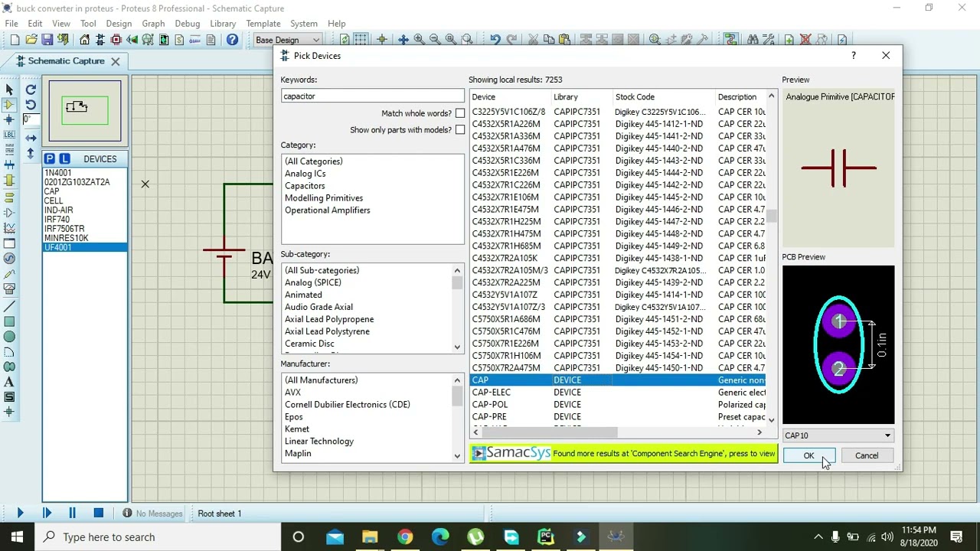
Task: Click the Step simulation button
Action: [x=46, y=514]
